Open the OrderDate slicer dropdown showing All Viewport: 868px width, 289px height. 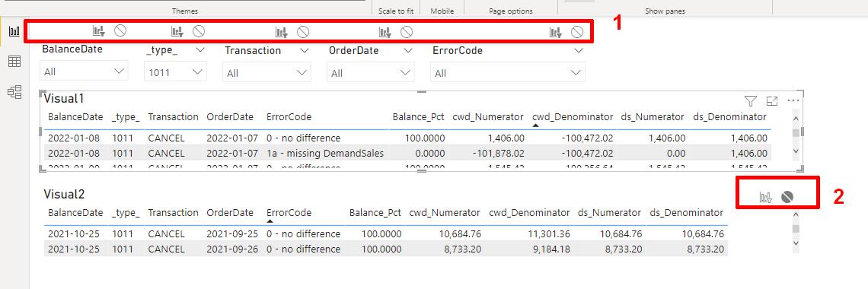(x=370, y=72)
